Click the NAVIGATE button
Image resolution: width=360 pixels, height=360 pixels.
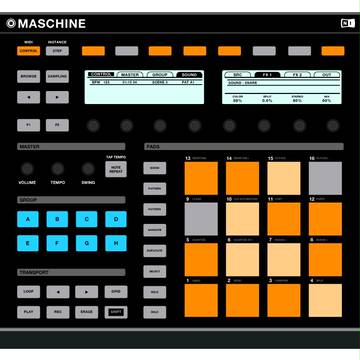(155, 230)
